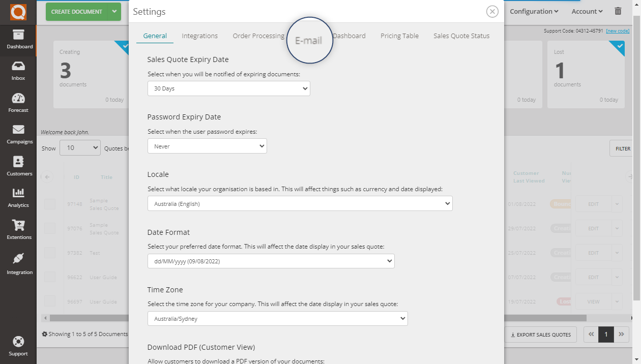Tick the checkbox next to quote 97382
This screenshot has height=364, width=641.
pos(49,253)
